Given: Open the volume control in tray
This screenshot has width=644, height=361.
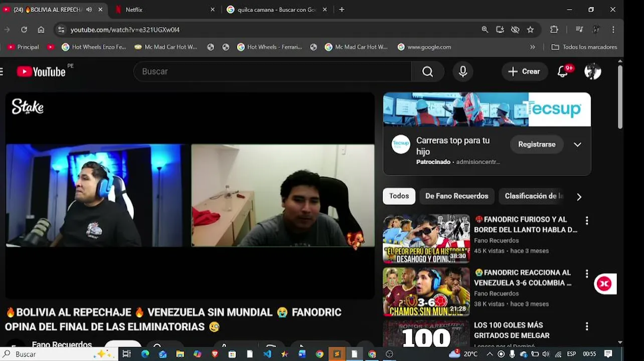Looking at the screenshot, I should point(546,354).
